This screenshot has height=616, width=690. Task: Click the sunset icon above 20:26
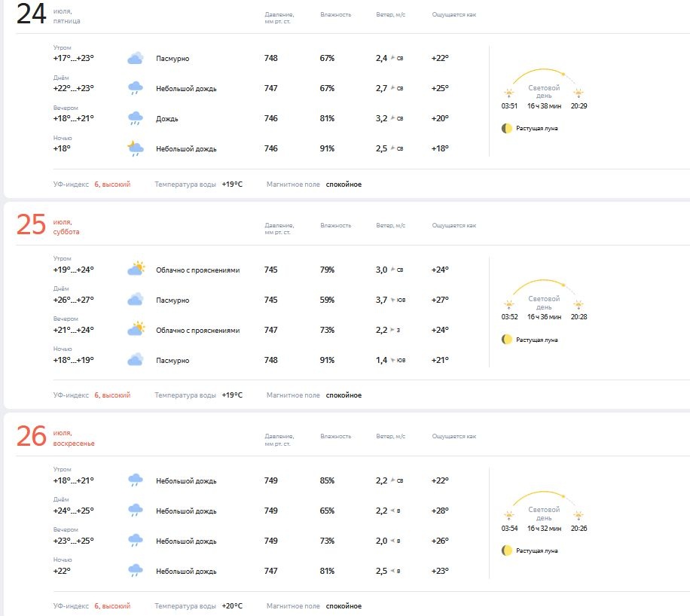tap(579, 515)
